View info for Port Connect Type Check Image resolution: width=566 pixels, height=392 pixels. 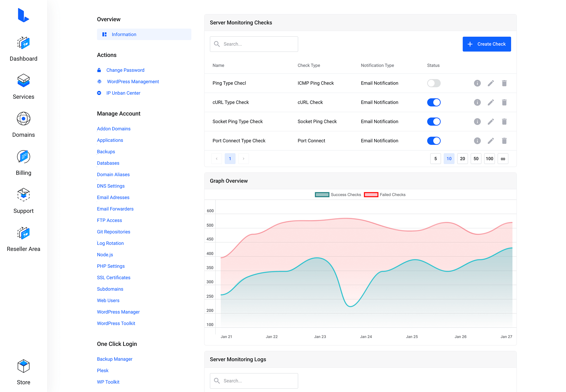click(x=477, y=141)
